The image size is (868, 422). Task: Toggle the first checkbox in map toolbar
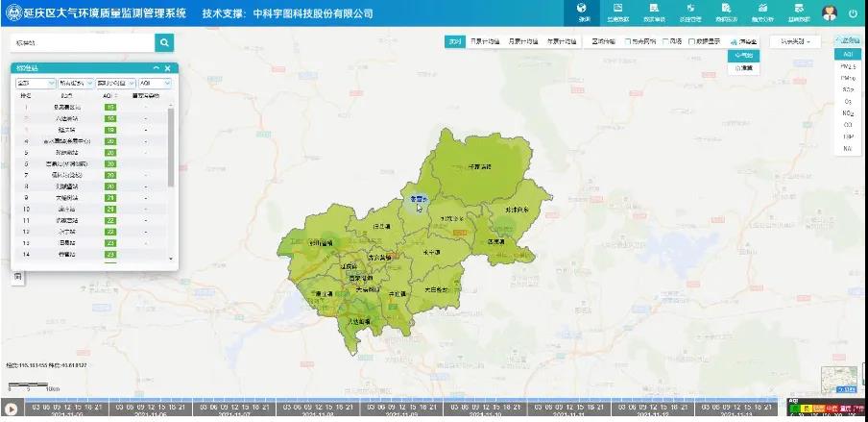(628, 41)
